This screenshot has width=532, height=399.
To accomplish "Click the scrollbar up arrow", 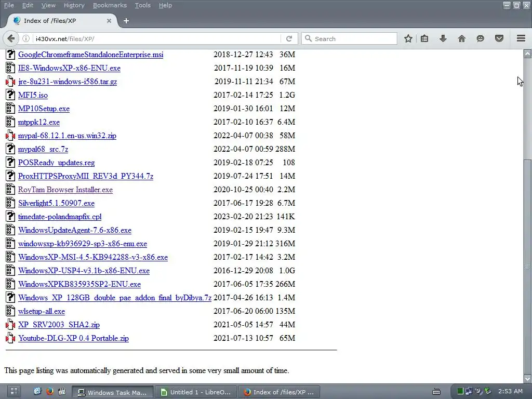I will (x=527, y=54).
